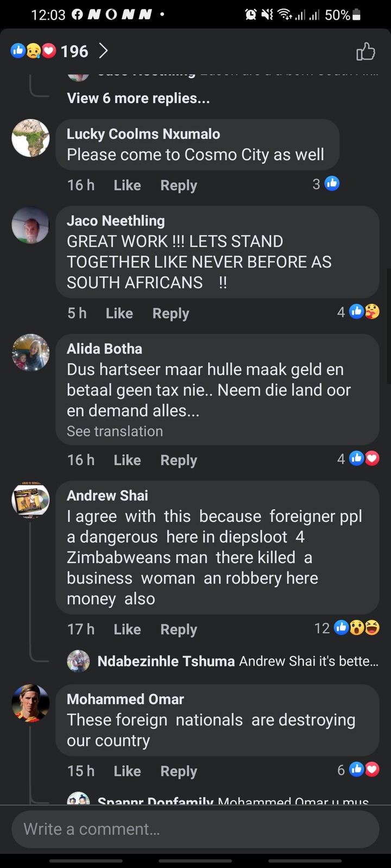The height and width of the screenshot is (868, 391).
Task: View reactions on Andrew Shai's comment
Action: pos(346,628)
